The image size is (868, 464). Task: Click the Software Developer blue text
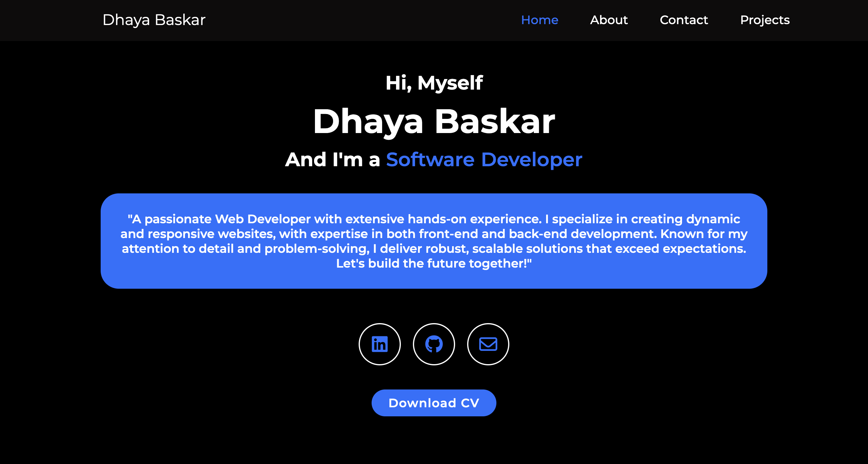pyautogui.click(x=484, y=160)
